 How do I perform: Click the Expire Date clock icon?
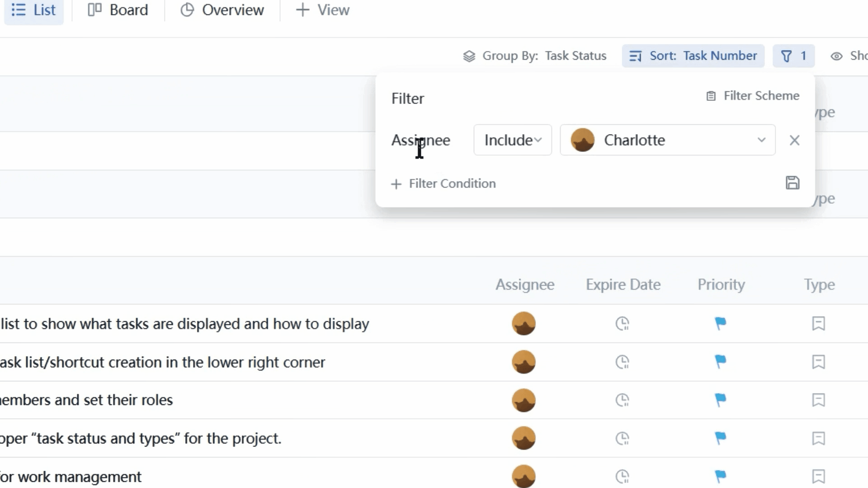click(x=623, y=323)
